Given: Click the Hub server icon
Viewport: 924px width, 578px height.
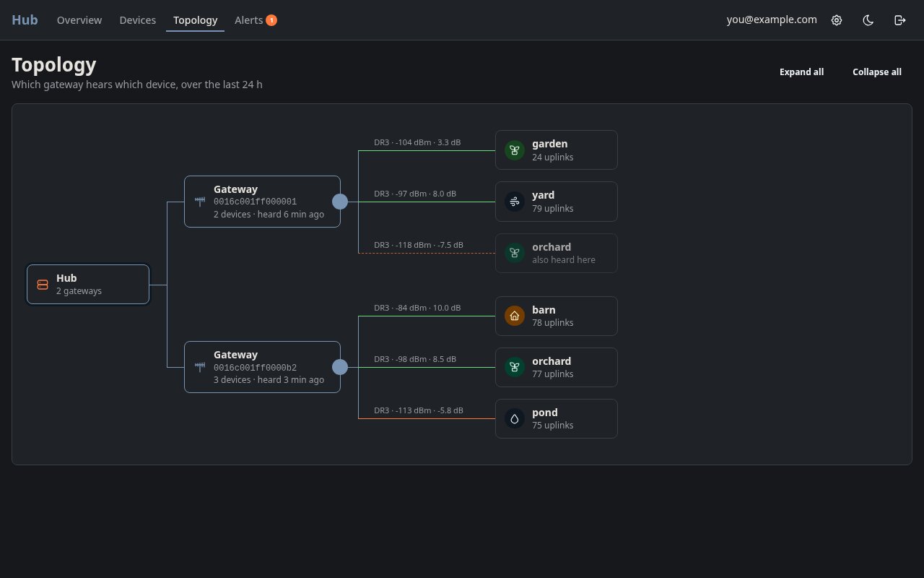Looking at the screenshot, I should (43, 285).
